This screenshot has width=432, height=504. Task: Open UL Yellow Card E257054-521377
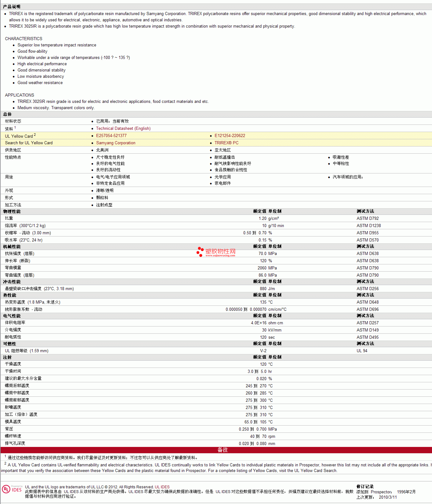(x=111, y=136)
